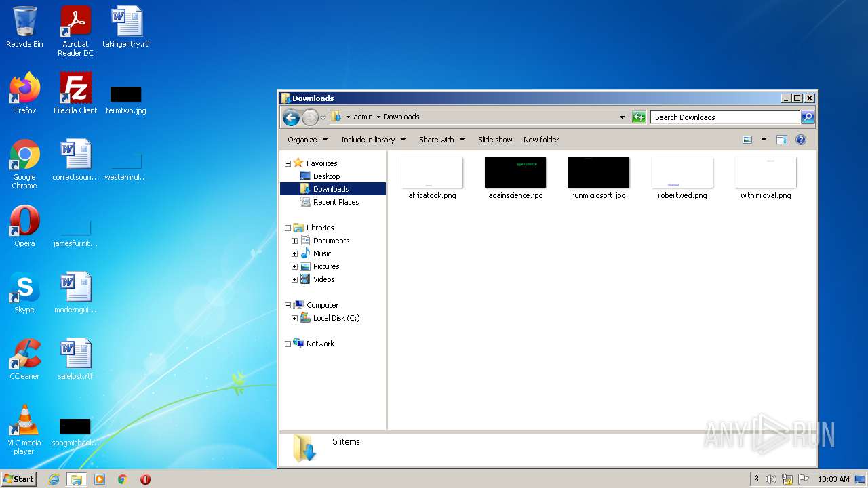Focus the Search Downloads field

(x=725, y=117)
